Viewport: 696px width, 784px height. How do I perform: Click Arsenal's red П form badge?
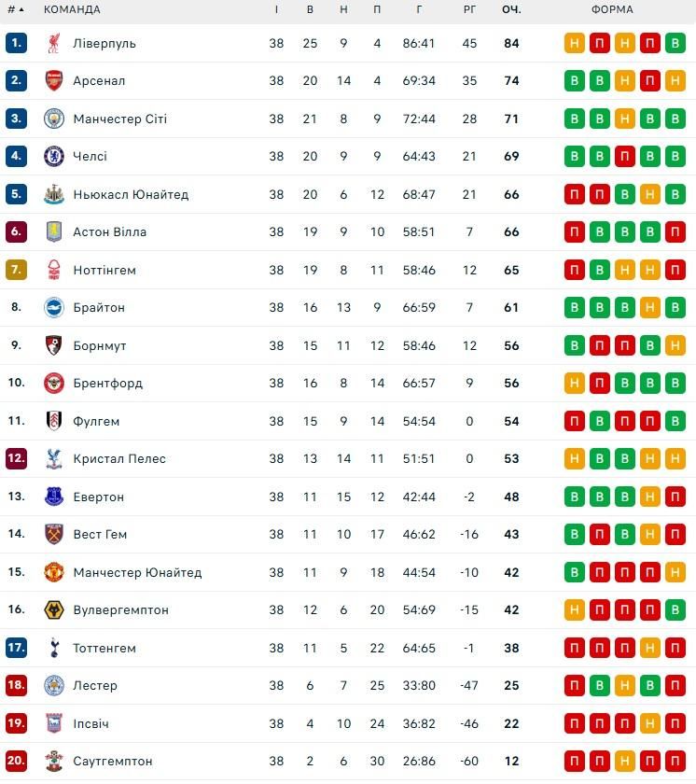pos(650,80)
